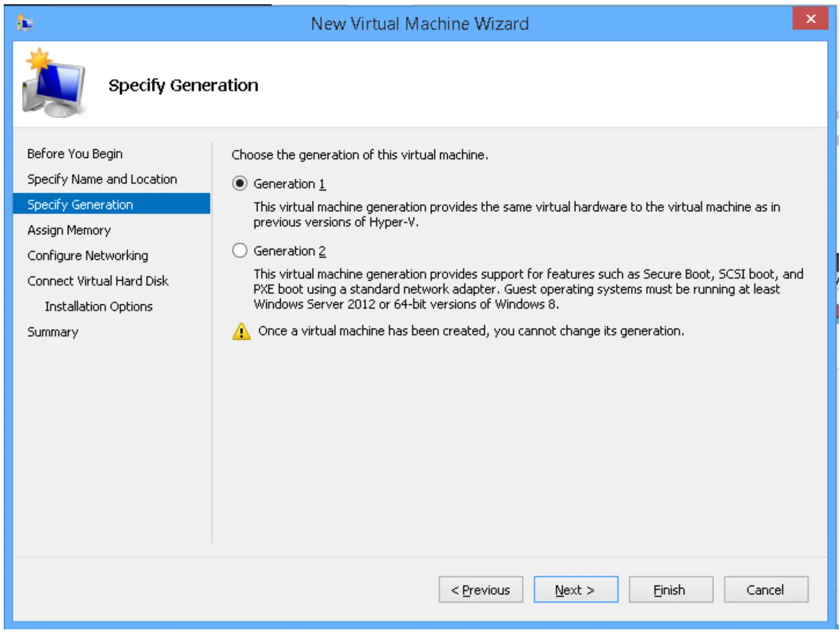Click the New Virtual Machine Wizard title text

(420, 24)
